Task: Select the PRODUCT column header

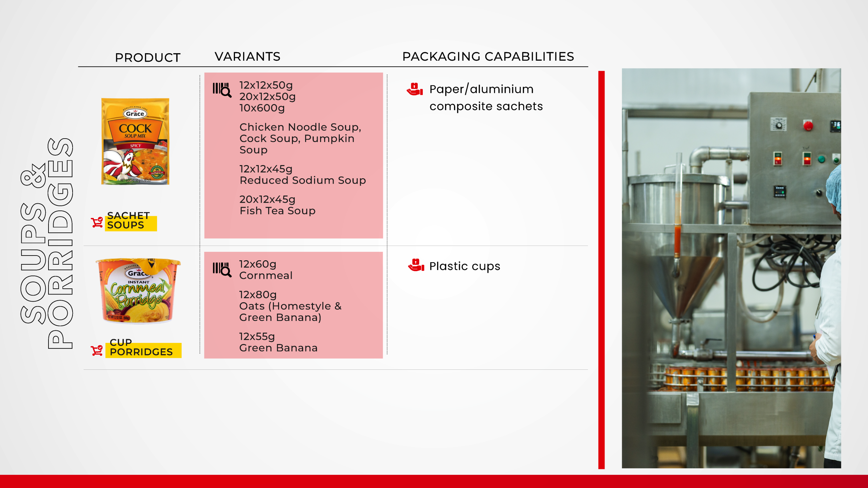Action: [147, 58]
